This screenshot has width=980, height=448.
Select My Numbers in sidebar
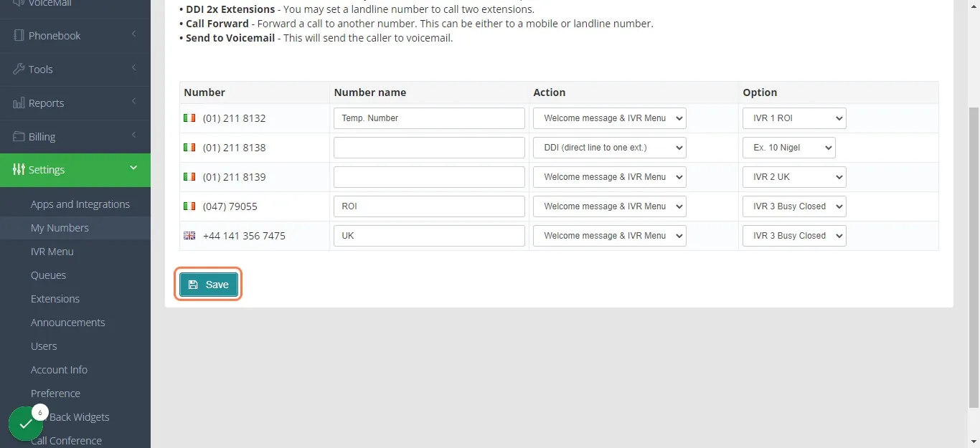point(60,228)
